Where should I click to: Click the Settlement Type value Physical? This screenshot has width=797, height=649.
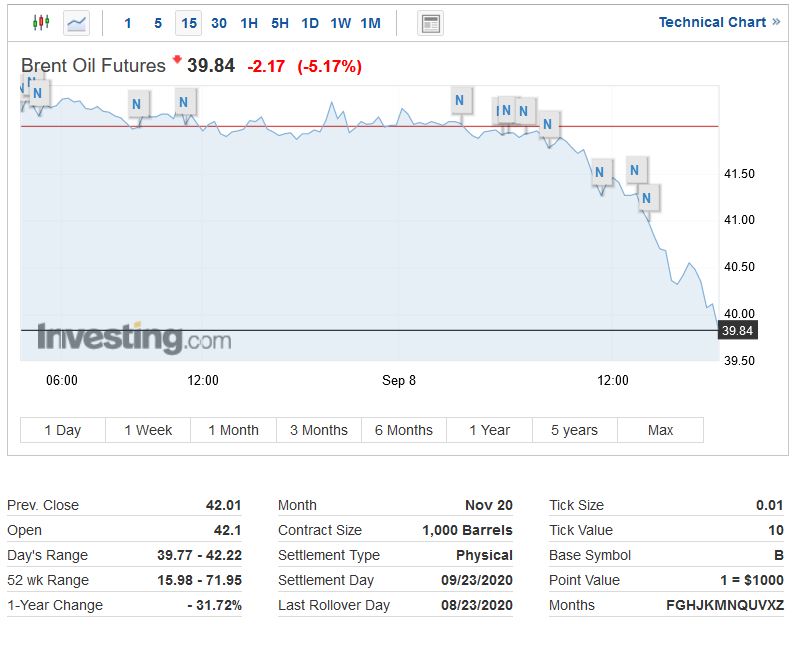(x=484, y=555)
